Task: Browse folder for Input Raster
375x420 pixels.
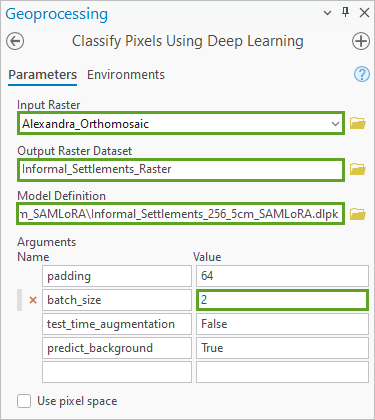Action: tap(358, 123)
